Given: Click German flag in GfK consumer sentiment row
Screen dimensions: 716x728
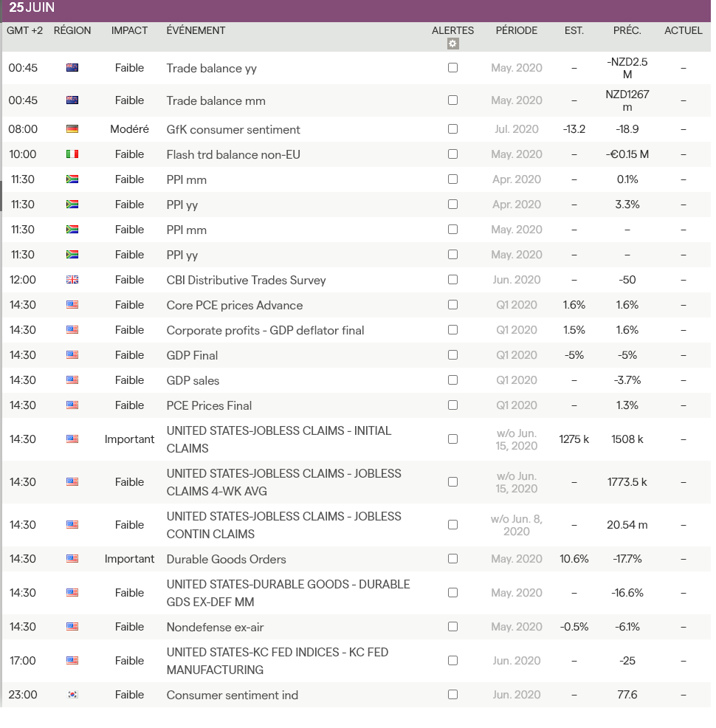Looking at the screenshot, I should 72,129.
